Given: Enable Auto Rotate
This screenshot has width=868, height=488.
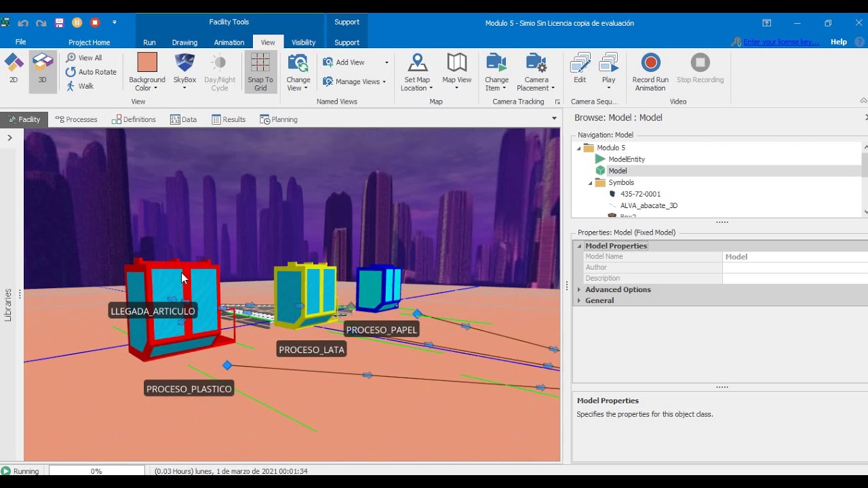Looking at the screenshot, I should coord(91,72).
